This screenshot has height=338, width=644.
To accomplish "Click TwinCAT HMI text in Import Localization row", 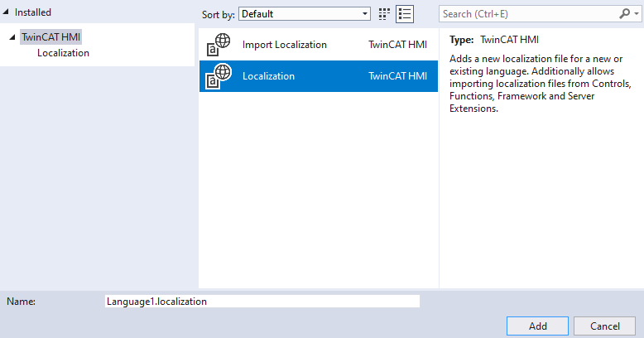I will pos(397,45).
